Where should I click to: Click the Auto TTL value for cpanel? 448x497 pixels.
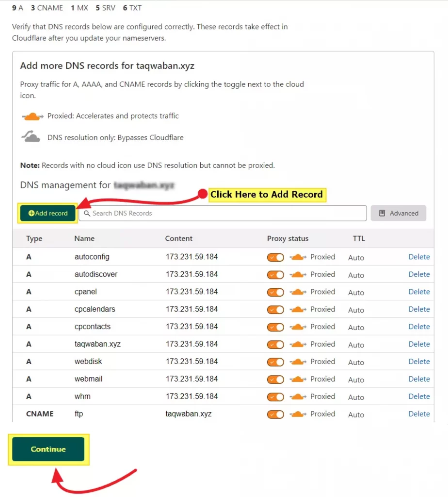(x=356, y=293)
